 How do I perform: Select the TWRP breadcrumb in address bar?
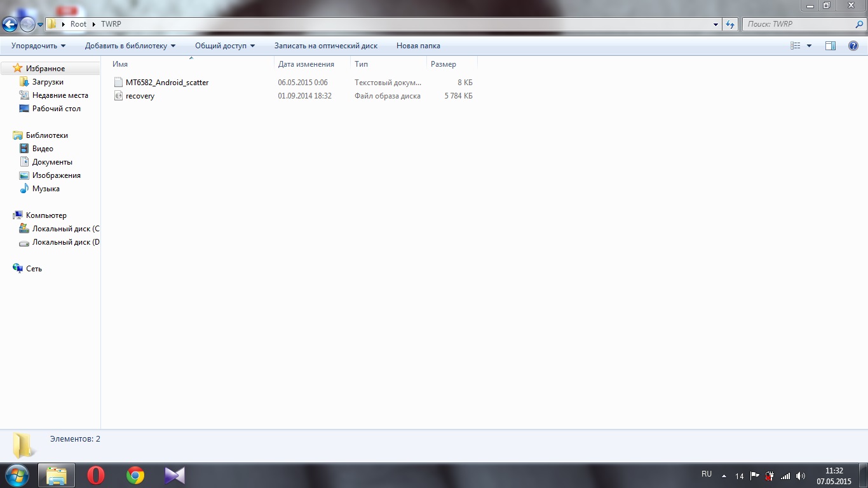click(111, 24)
